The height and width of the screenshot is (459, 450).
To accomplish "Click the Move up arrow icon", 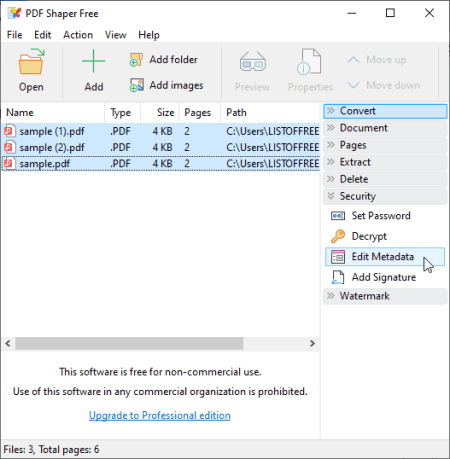I will [353, 60].
